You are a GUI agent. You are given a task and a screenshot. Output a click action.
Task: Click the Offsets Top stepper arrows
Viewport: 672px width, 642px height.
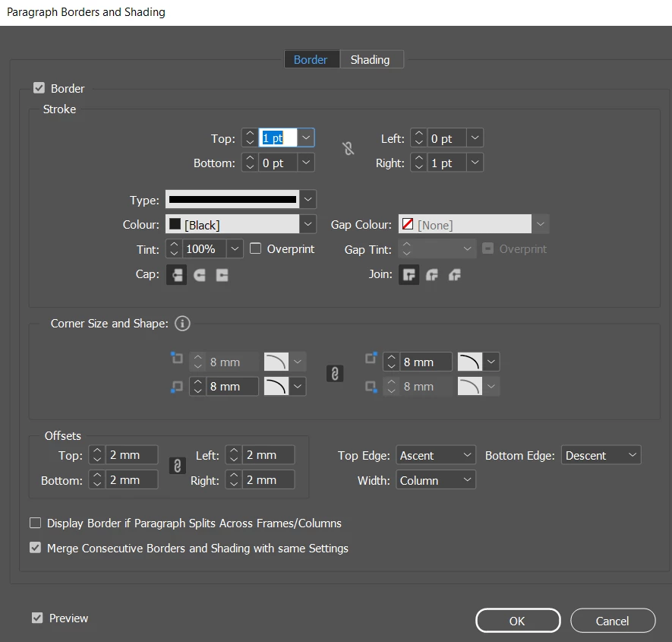pyautogui.click(x=97, y=455)
